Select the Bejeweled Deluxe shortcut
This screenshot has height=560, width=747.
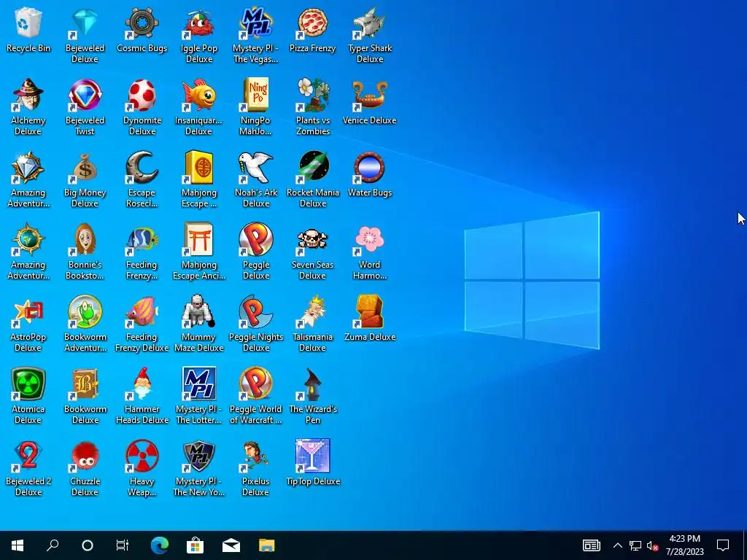(x=85, y=23)
